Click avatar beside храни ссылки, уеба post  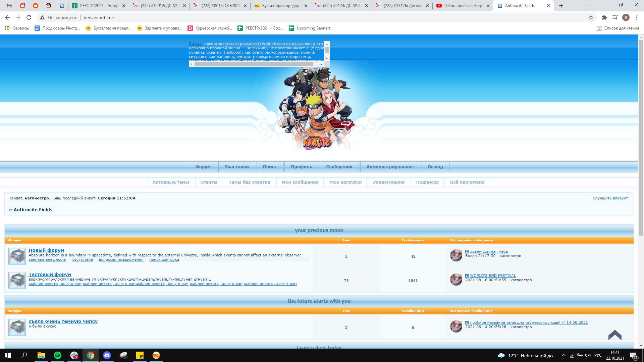[x=456, y=255]
